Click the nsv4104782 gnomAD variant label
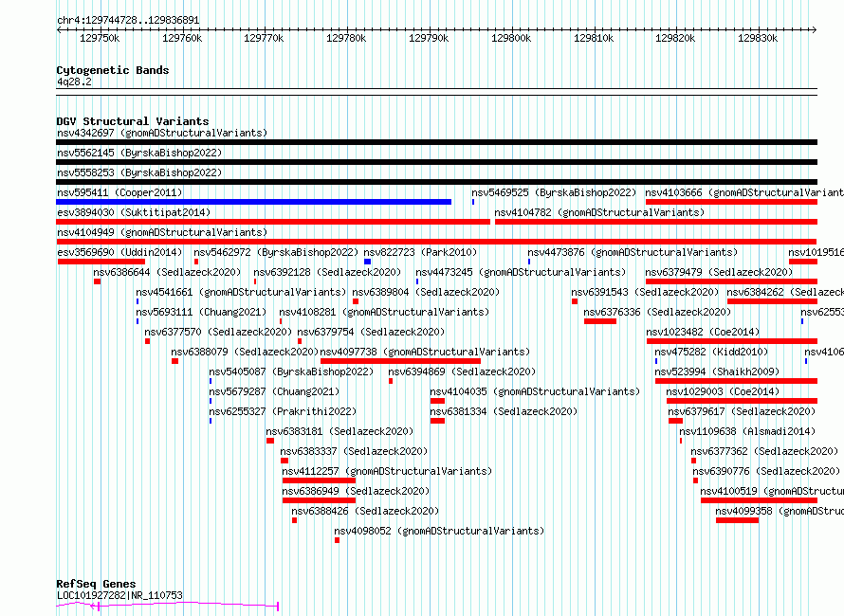844x616 pixels. tap(599, 212)
